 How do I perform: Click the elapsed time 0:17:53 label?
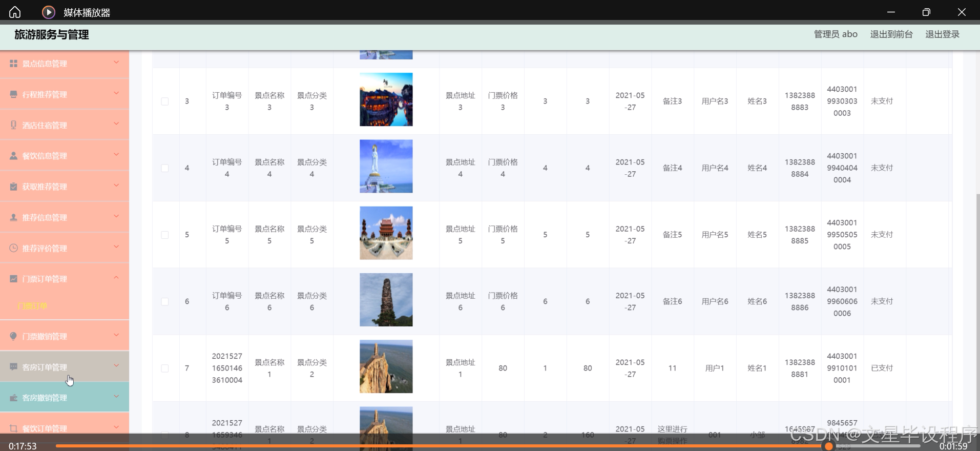pos(23,446)
